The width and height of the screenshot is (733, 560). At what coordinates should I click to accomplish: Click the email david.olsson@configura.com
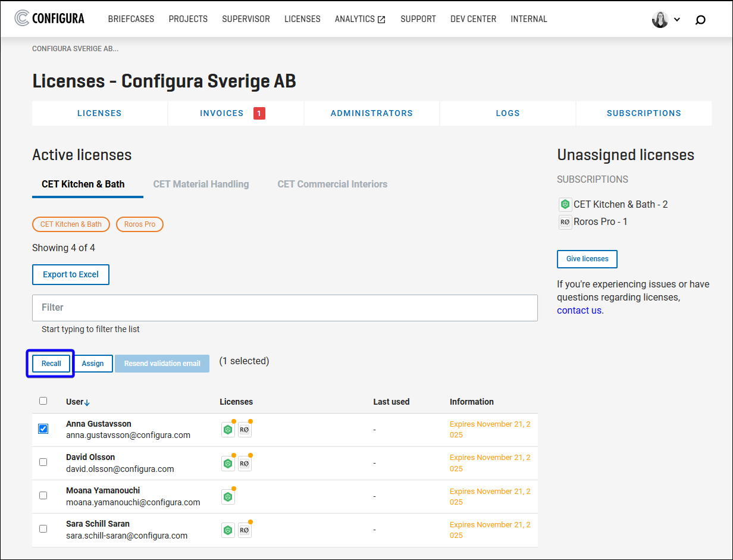[x=120, y=469]
